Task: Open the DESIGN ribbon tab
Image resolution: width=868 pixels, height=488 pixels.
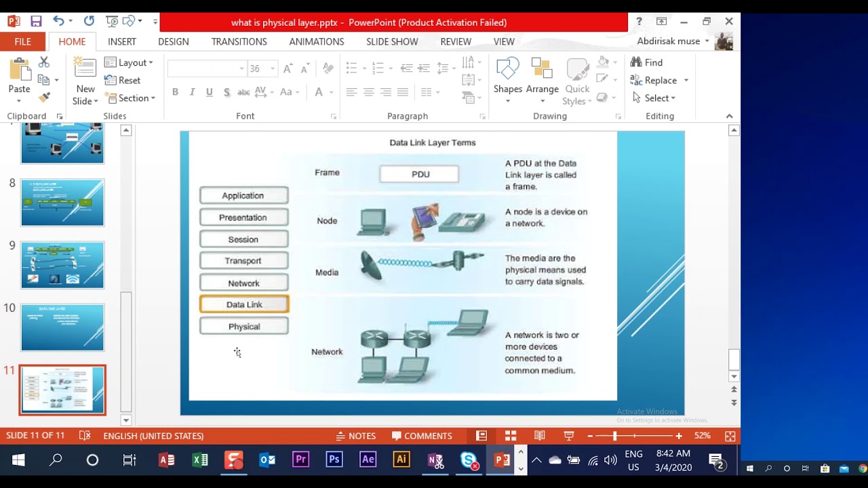Action: tap(174, 41)
